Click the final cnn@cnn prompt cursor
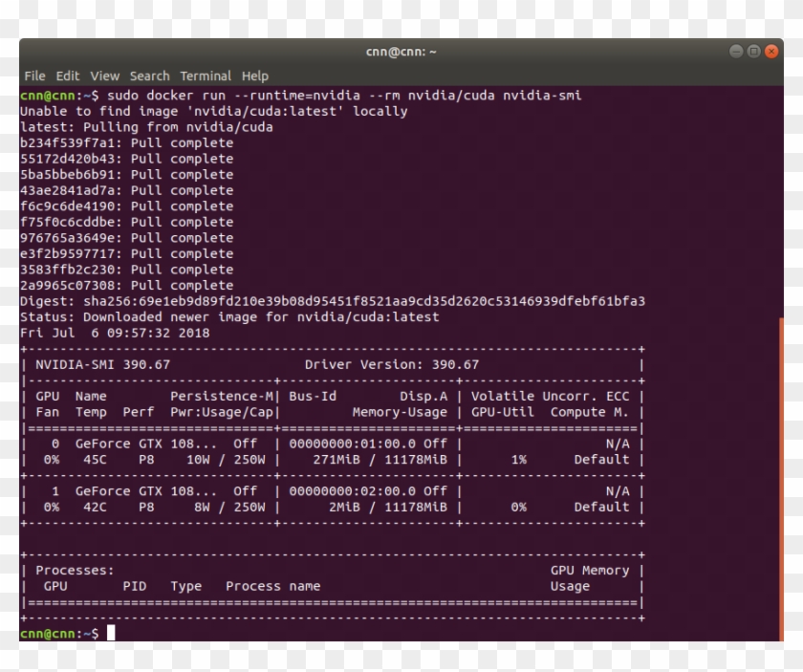 click(111, 634)
